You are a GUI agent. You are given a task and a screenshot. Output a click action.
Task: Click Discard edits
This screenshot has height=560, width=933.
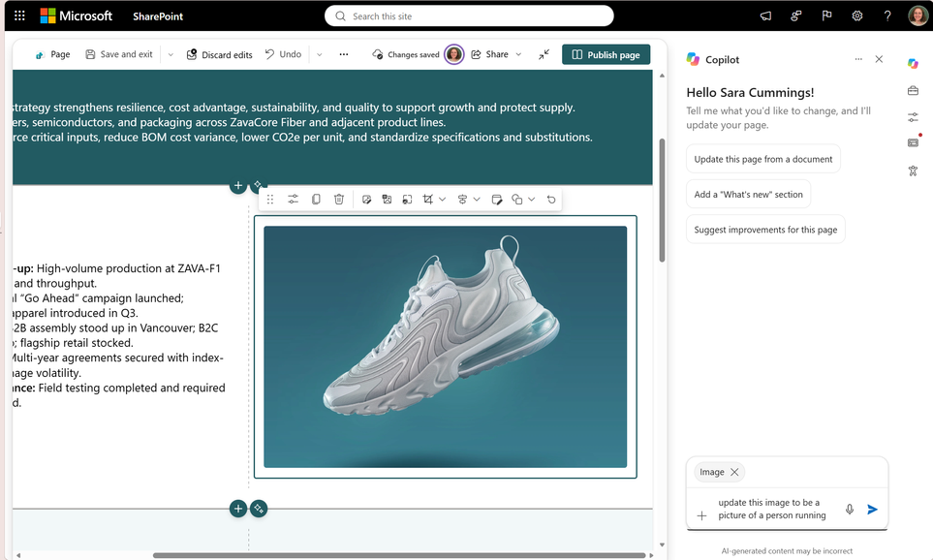click(220, 55)
